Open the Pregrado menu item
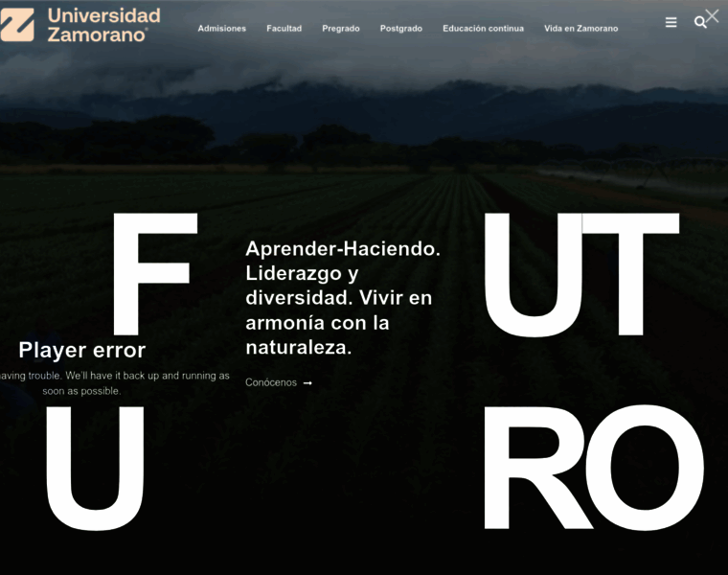 coord(341,29)
